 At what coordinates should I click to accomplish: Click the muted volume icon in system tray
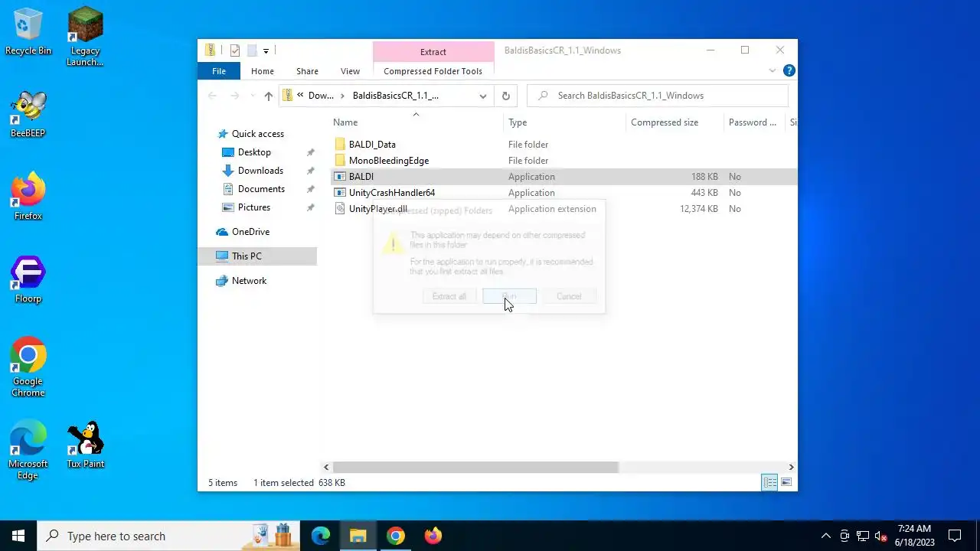[881, 536]
